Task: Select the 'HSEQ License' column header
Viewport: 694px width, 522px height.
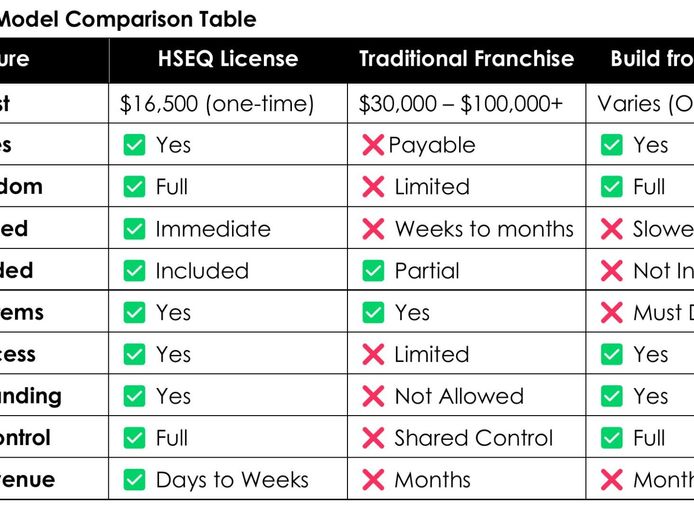Action: [228, 59]
